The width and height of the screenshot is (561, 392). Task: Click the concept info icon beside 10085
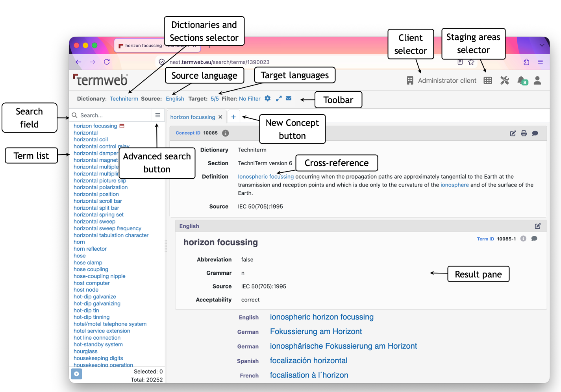point(226,133)
